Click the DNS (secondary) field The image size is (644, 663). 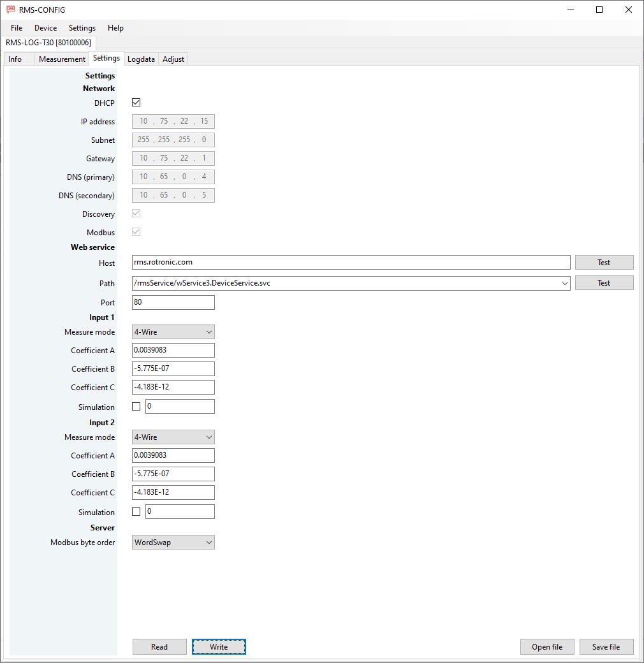tap(173, 195)
